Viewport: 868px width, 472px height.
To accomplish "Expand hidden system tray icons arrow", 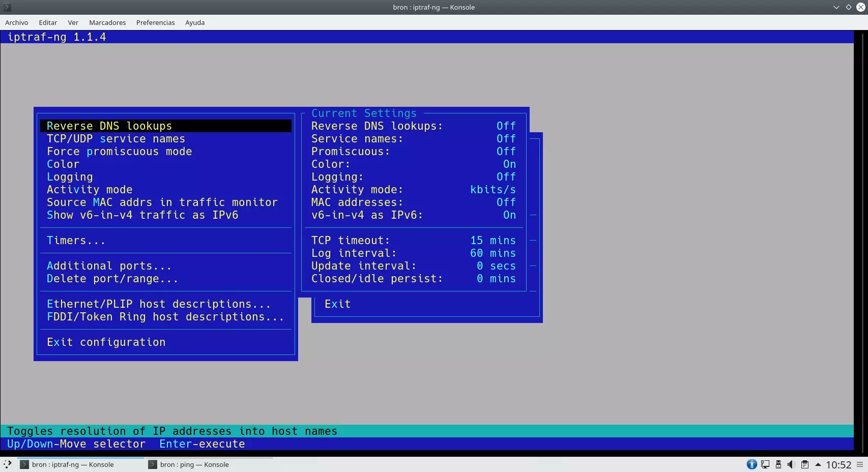I will tap(818, 464).
